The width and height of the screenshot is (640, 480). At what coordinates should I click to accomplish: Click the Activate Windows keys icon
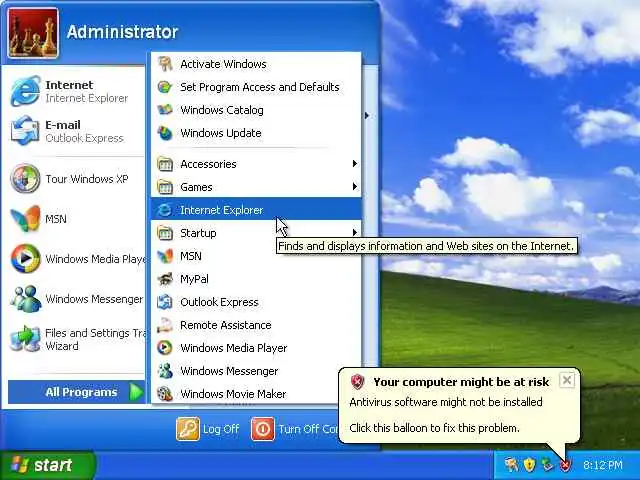[x=165, y=64]
